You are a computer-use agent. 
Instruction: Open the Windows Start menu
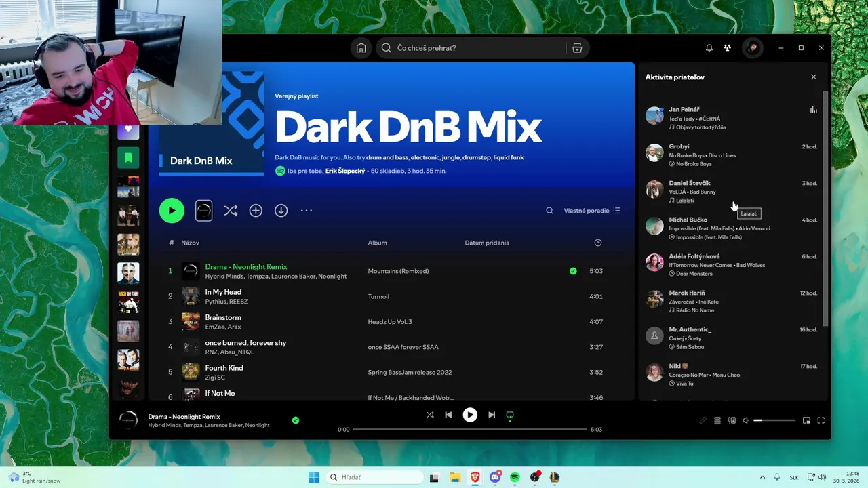tap(313, 477)
